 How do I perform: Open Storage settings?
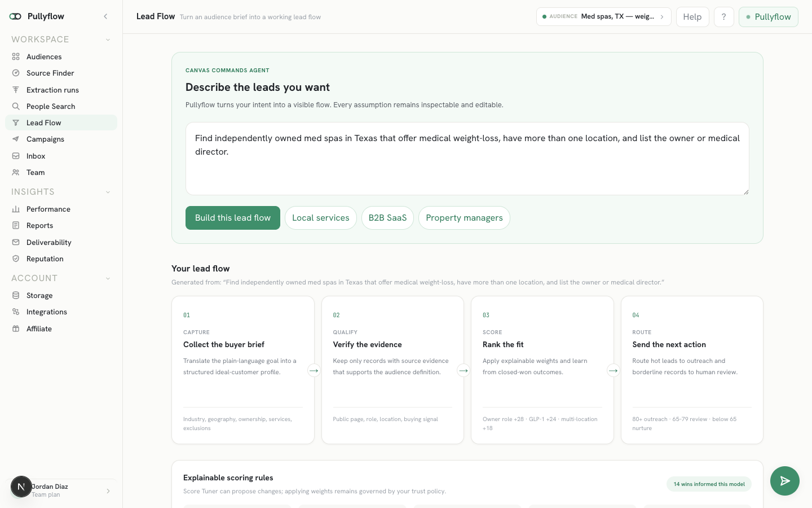point(61,295)
